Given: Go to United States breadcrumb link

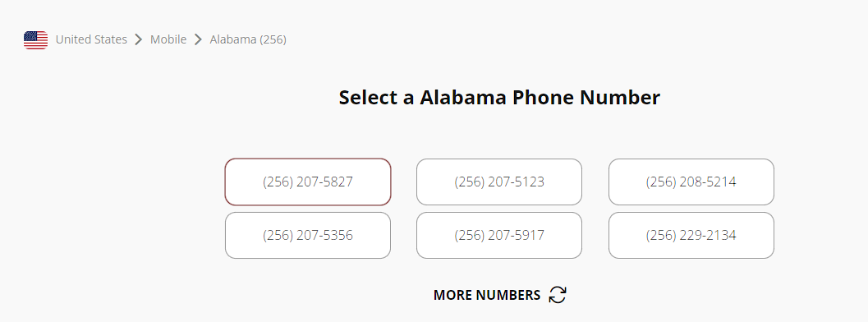Looking at the screenshot, I should [91, 39].
